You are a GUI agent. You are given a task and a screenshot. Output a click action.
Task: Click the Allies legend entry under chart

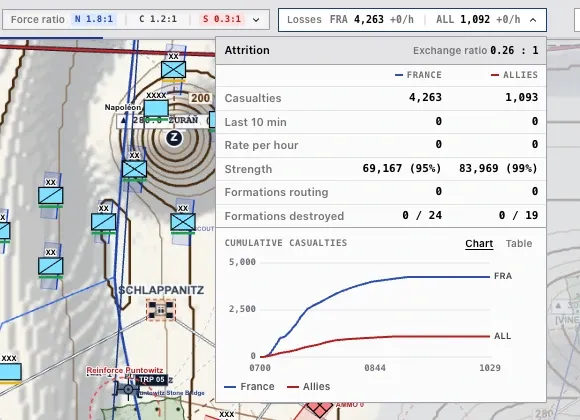click(308, 387)
